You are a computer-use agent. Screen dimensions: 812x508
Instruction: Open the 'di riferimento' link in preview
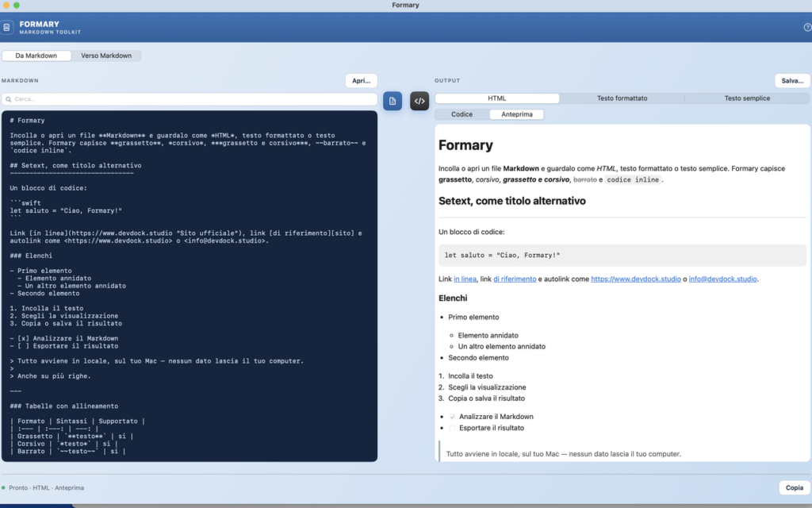pyautogui.click(x=515, y=279)
